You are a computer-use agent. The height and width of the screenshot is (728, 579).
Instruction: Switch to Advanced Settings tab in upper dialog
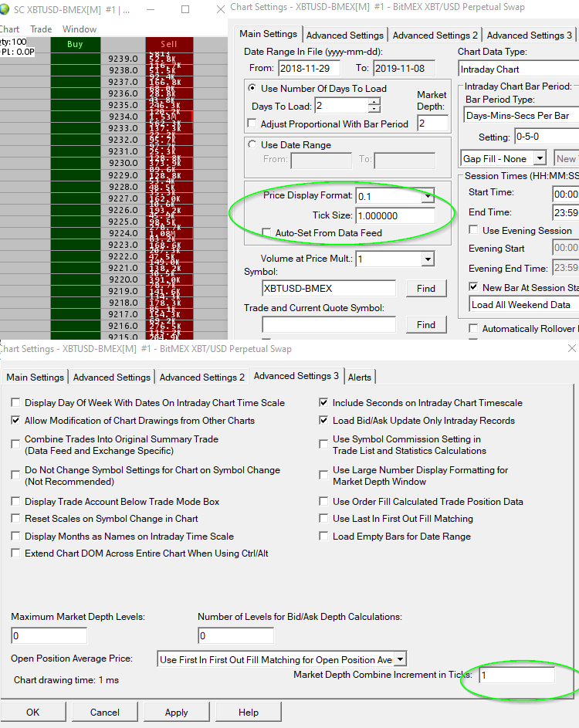[x=345, y=36]
